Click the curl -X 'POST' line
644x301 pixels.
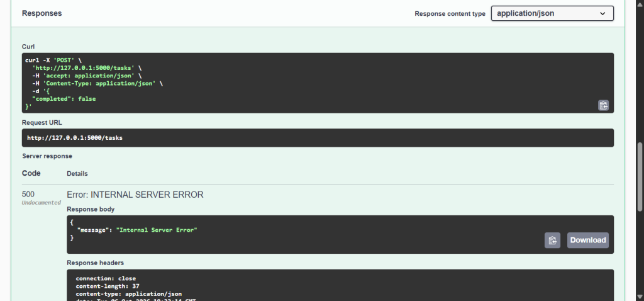click(x=53, y=60)
